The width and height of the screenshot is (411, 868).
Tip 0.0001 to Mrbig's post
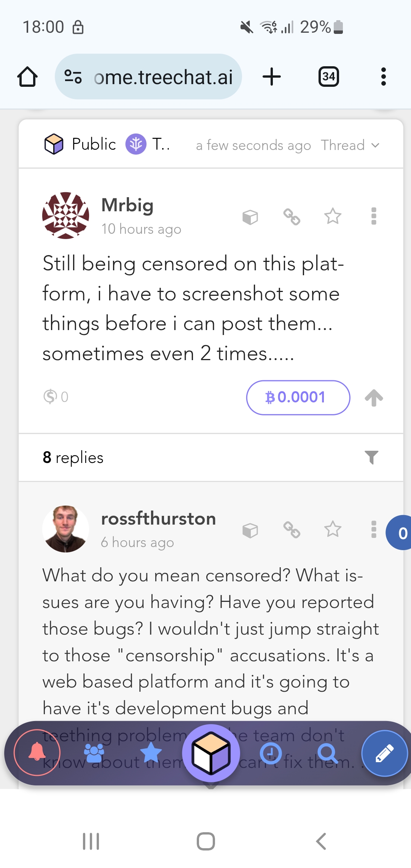click(x=298, y=397)
